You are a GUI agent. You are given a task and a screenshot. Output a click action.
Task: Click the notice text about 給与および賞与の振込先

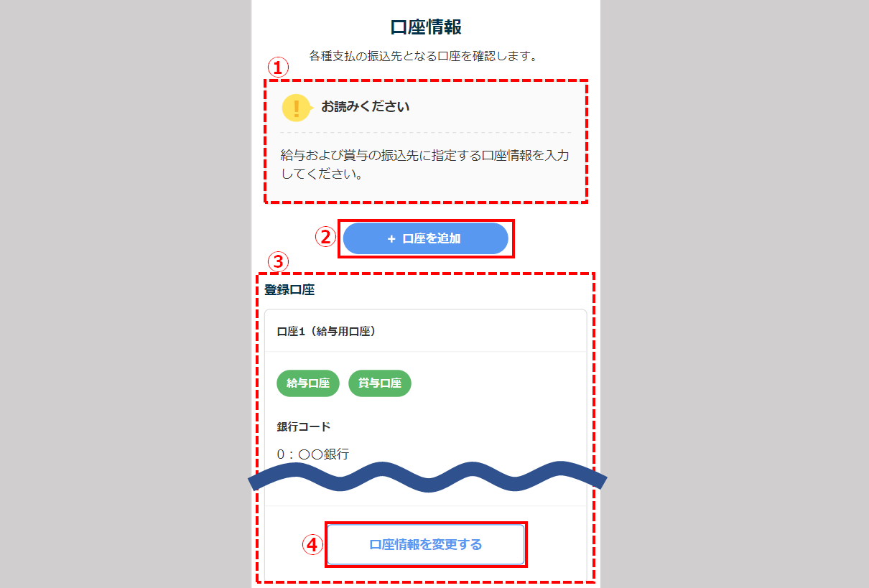pos(424,164)
